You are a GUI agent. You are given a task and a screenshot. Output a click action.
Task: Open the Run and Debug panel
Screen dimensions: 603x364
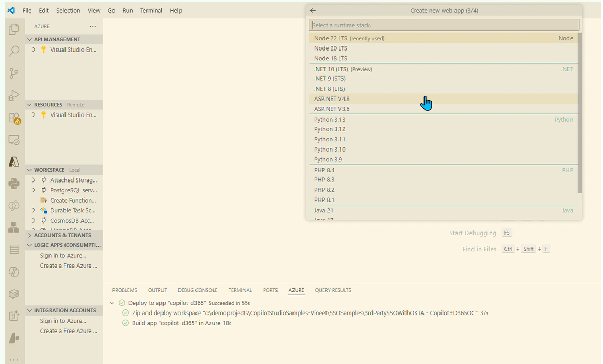click(14, 95)
